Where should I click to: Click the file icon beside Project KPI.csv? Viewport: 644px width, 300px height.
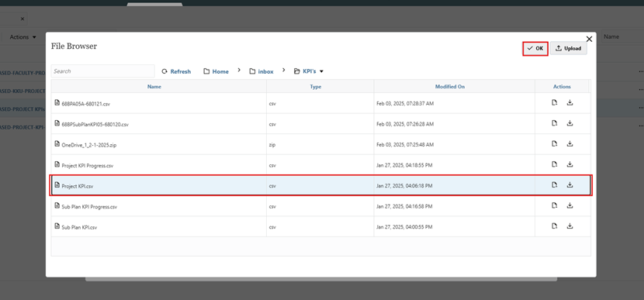click(57, 185)
